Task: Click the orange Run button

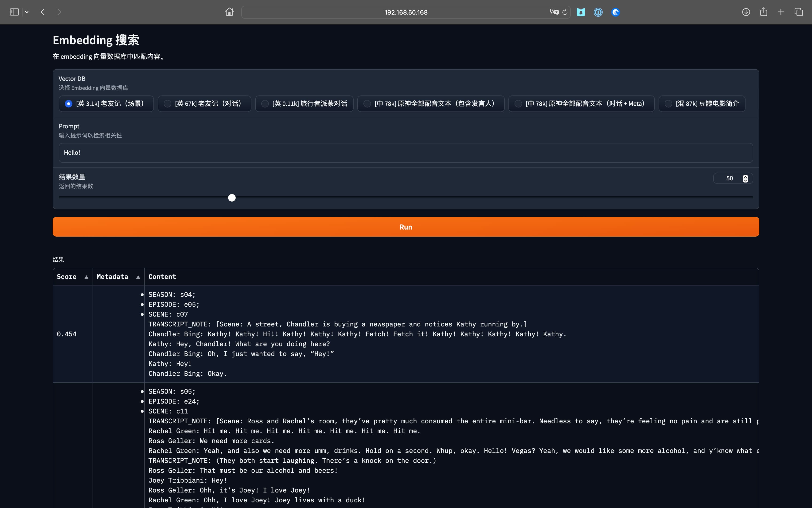Action: 406,227
